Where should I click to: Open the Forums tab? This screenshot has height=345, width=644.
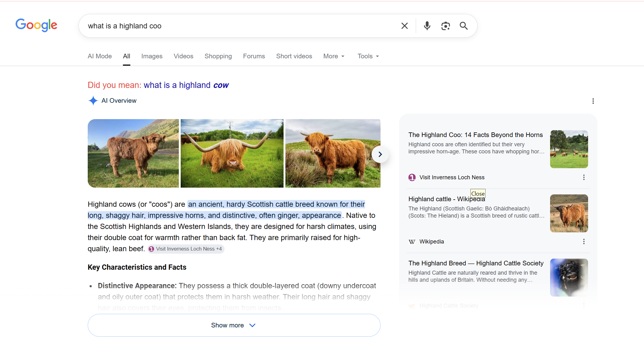click(254, 56)
